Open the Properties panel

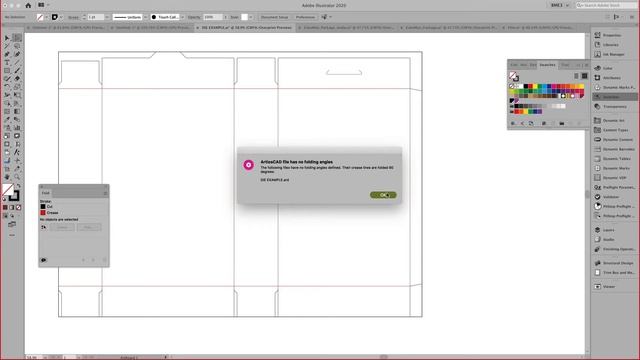click(612, 35)
